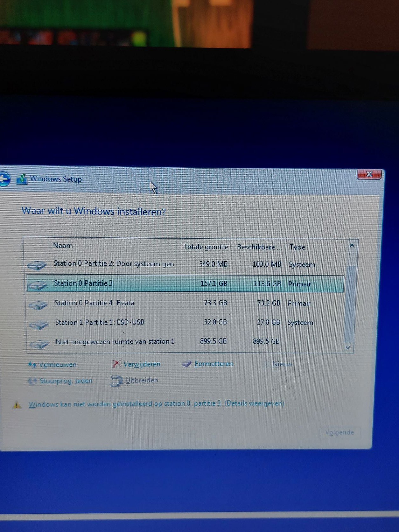Open details of installation warning message
The width and height of the screenshot is (399, 532).
(156, 404)
